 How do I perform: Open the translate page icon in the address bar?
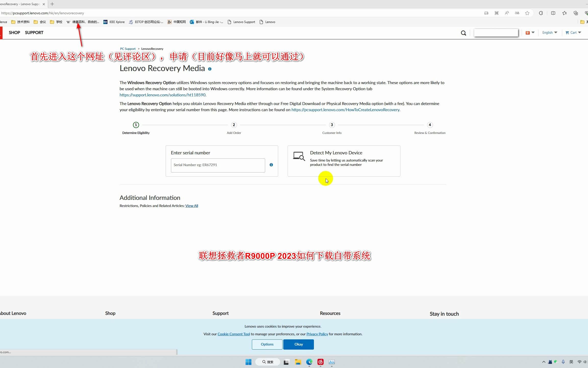[517, 13]
